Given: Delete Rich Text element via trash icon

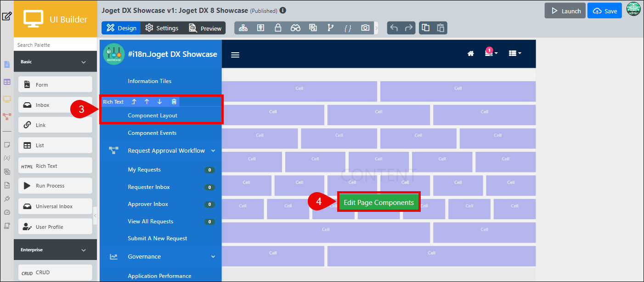Looking at the screenshot, I should point(174,102).
